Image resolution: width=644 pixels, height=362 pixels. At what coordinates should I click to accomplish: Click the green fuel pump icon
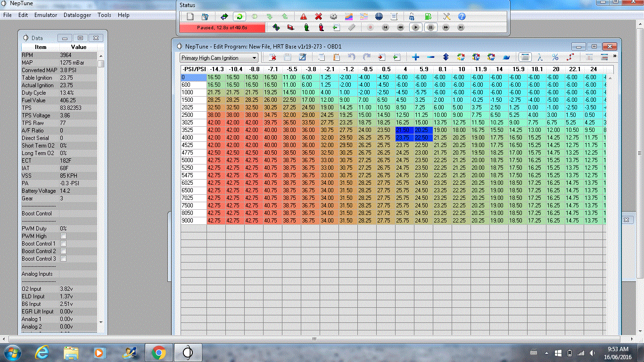(x=428, y=16)
